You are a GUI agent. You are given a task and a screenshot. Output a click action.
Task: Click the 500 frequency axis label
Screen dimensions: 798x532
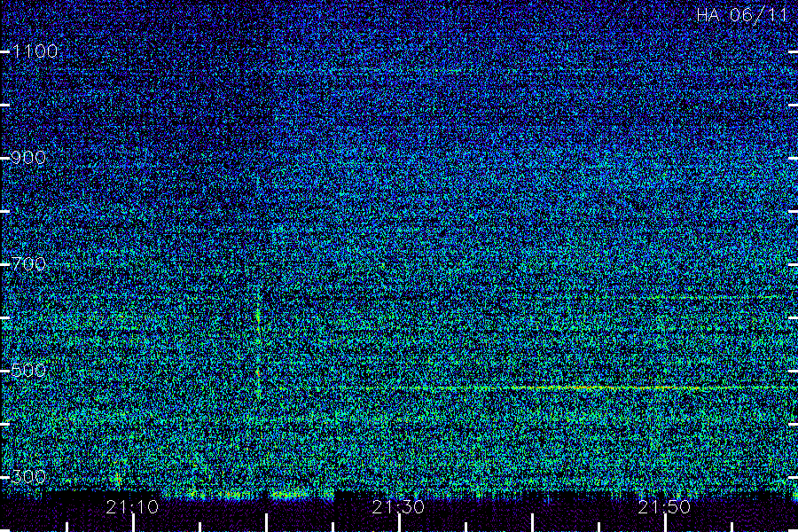[x=28, y=370]
